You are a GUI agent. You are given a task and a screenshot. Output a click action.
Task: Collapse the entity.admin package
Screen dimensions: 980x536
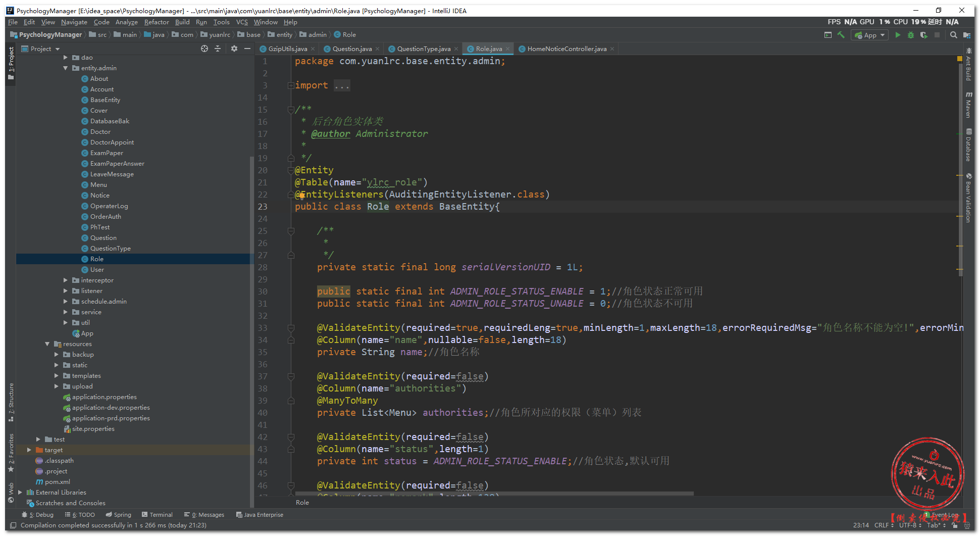66,68
